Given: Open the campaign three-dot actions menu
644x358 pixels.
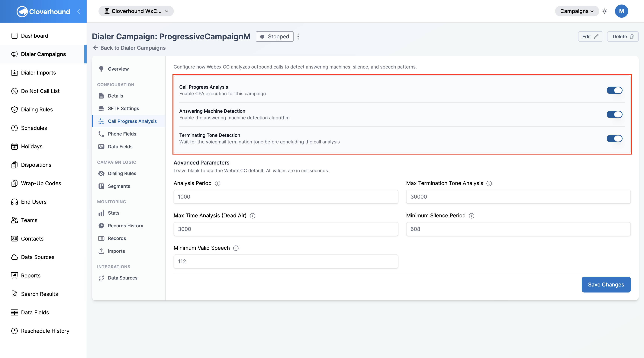Looking at the screenshot, I should click(x=298, y=37).
